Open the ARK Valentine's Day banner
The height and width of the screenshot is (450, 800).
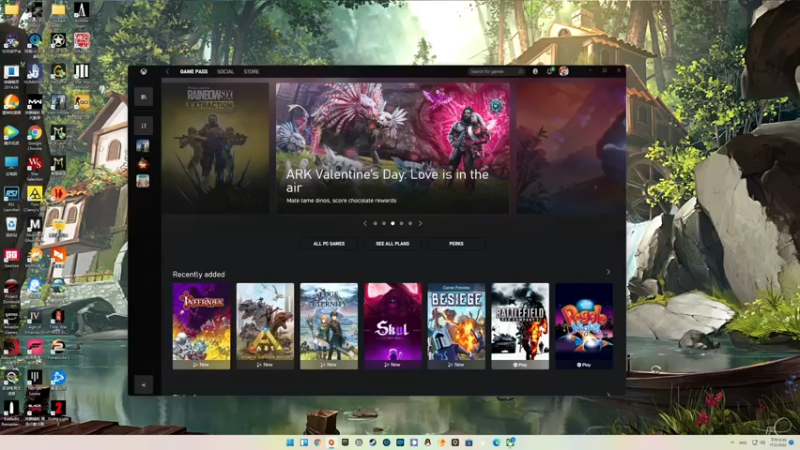click(x=392, y=148)
